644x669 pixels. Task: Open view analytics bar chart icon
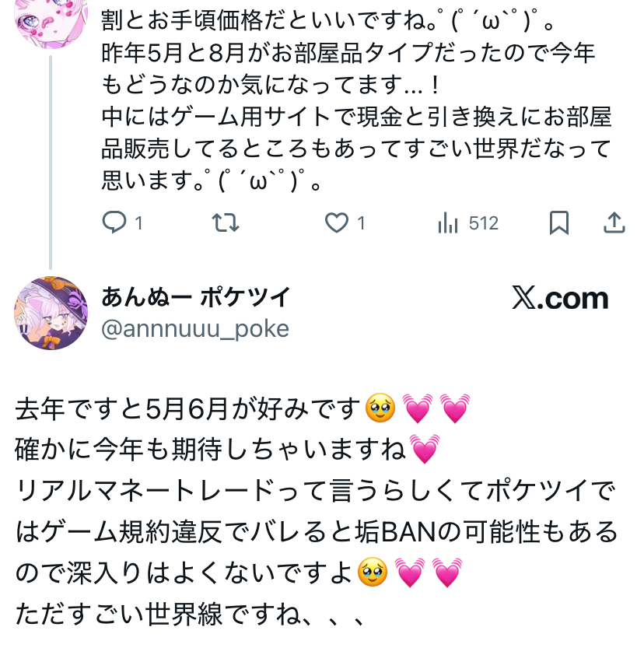pyautogui.click(x=448, y=224)
